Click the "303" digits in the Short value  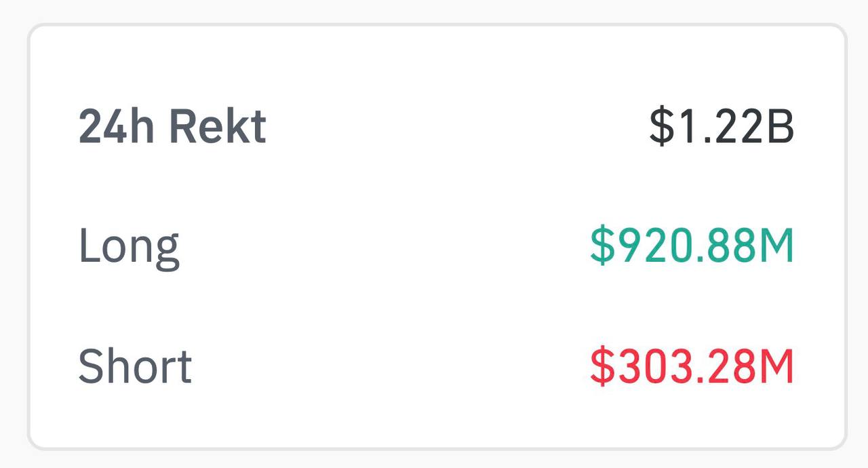pos(644,366)
